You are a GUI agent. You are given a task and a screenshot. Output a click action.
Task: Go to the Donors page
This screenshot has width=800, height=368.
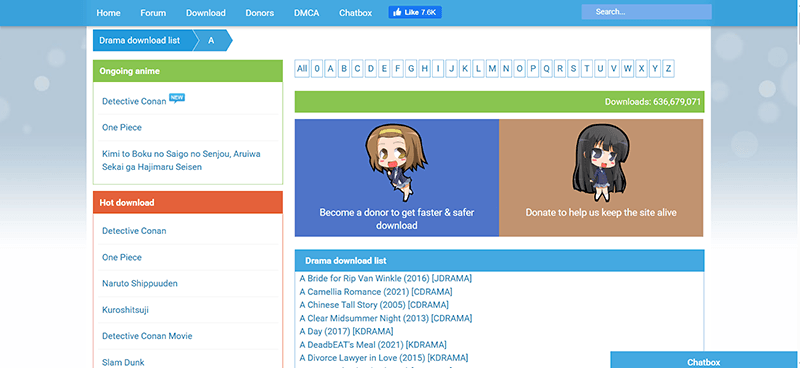[260, 13]
